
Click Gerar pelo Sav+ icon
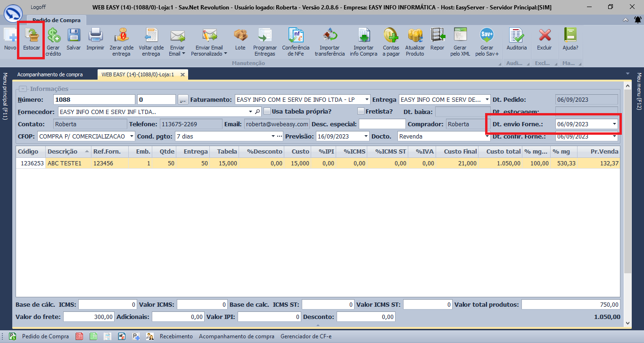[487, 35]
